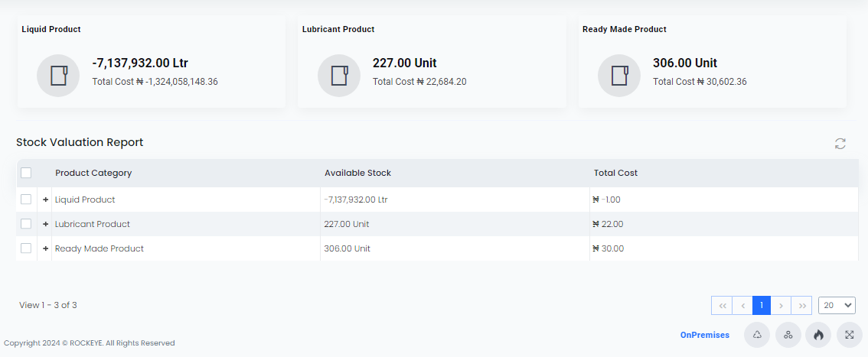The height and width of the screenshot is (357, 868).
Task: Click the ₦ -1.00 total cost cell
Action: 724,200
